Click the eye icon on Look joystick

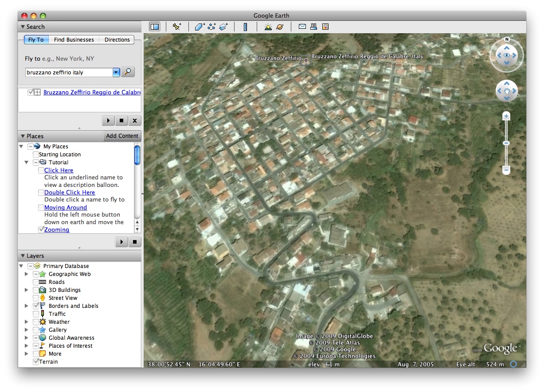pos(507,55)
